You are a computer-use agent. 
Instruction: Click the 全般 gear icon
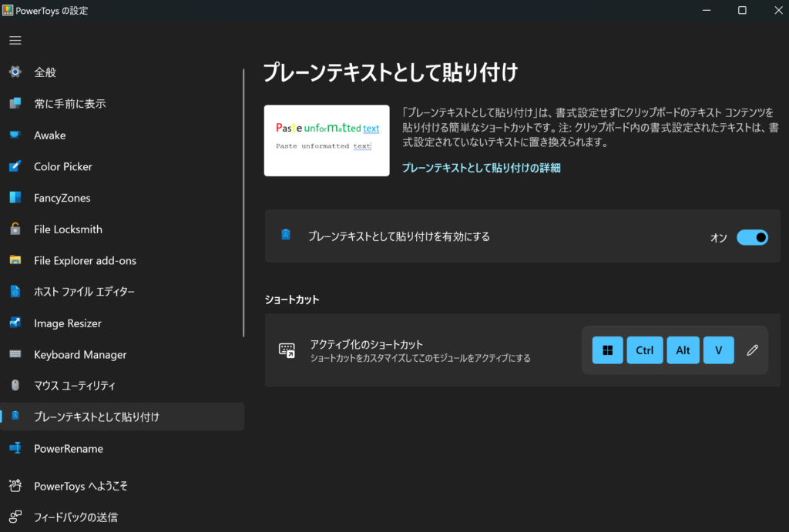pos(15,72)
